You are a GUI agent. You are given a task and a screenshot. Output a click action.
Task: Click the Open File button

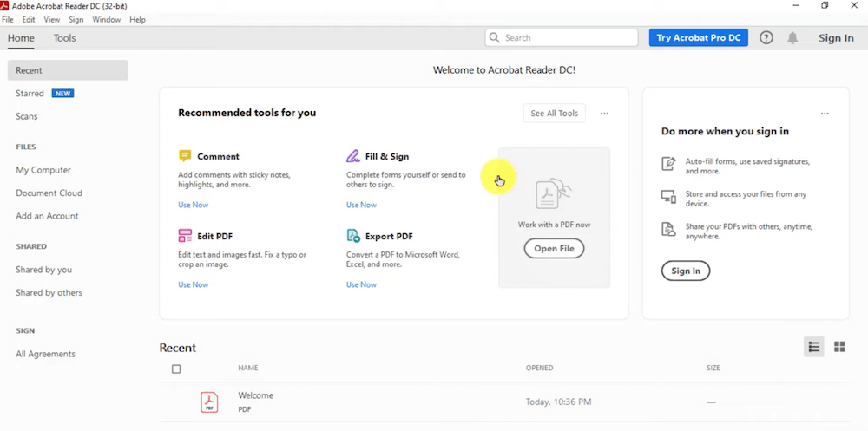pos(554,248)
